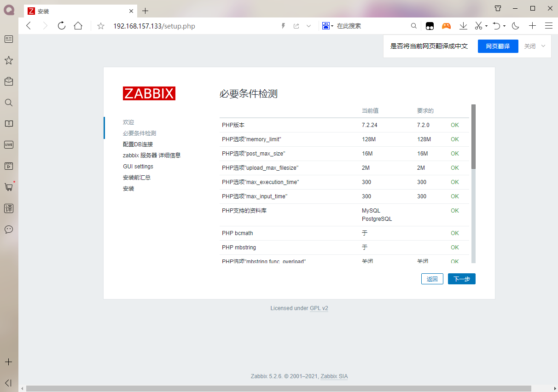Viewport: 558px width, 392px height.
Task: Open the Baidu search engine selector
Action: (328, 26)
